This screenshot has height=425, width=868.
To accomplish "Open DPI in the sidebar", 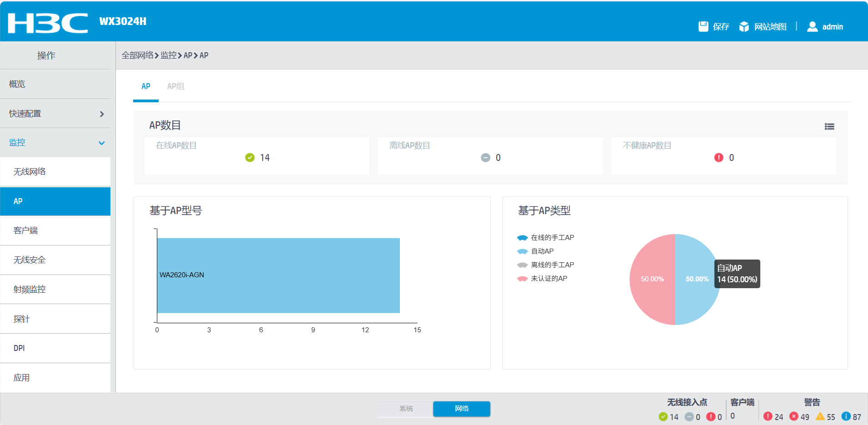I will coord(55,348).
